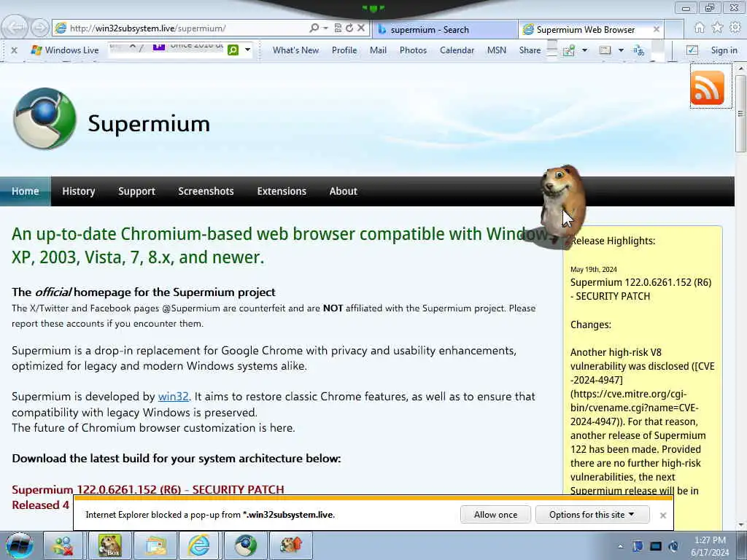747x560 pixels.
Task: Open the hamster with arrow taskbar icon
Action: point(291,545)
